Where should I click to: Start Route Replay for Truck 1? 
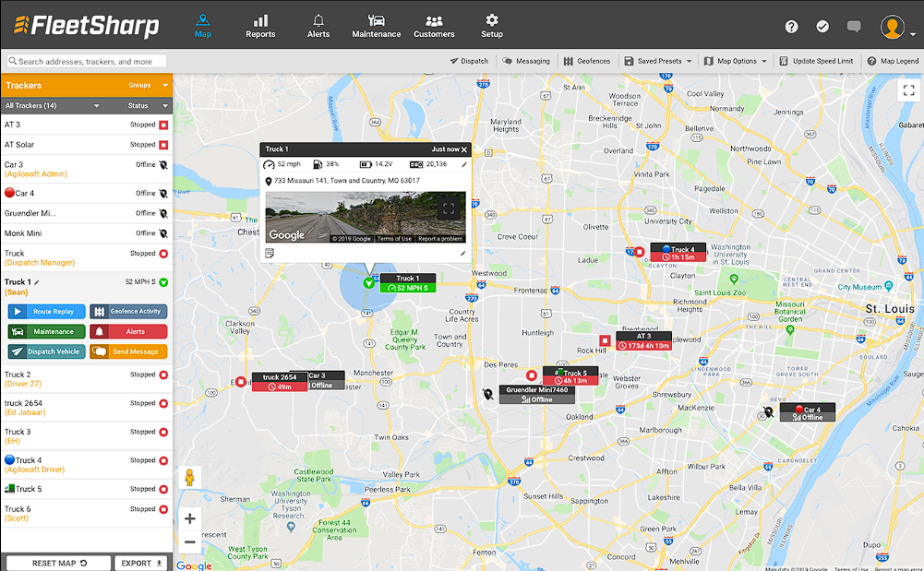(x=45, y=311)
